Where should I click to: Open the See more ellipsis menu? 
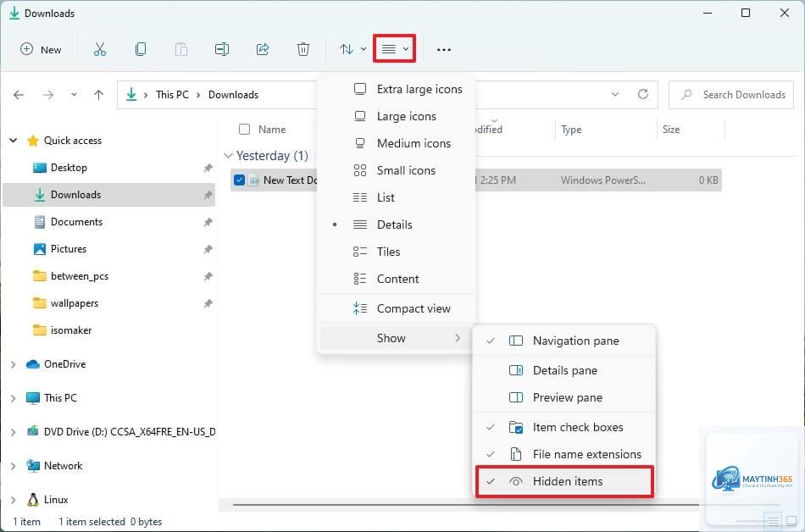click(443, 50)
